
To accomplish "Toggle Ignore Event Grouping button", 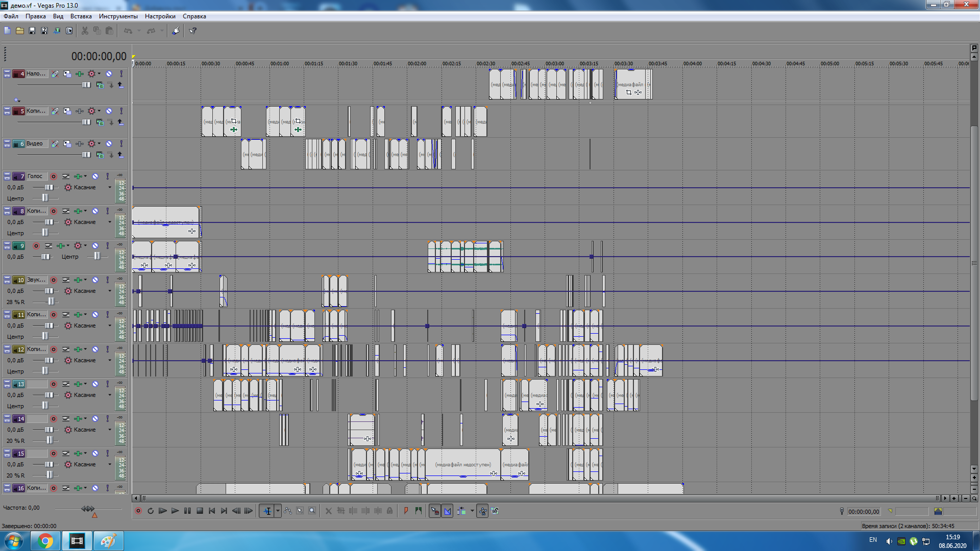I will click(x=495, y=511).
